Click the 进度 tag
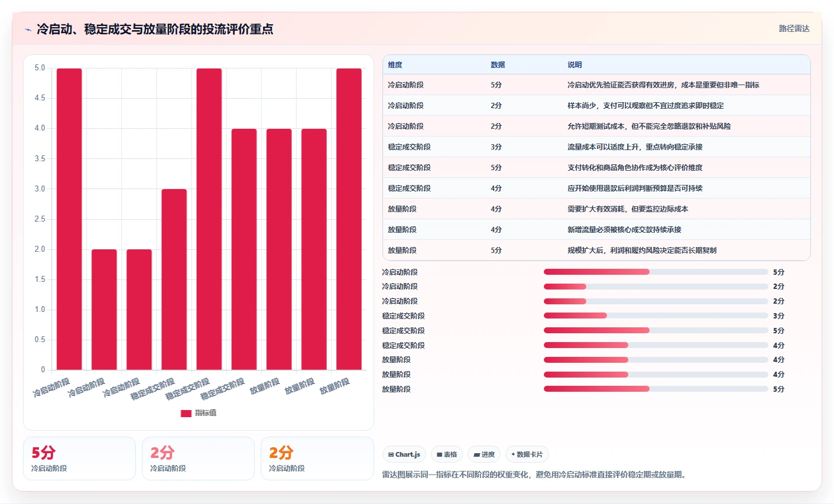This screenshot has height=504, width=834. coord(484,454)
